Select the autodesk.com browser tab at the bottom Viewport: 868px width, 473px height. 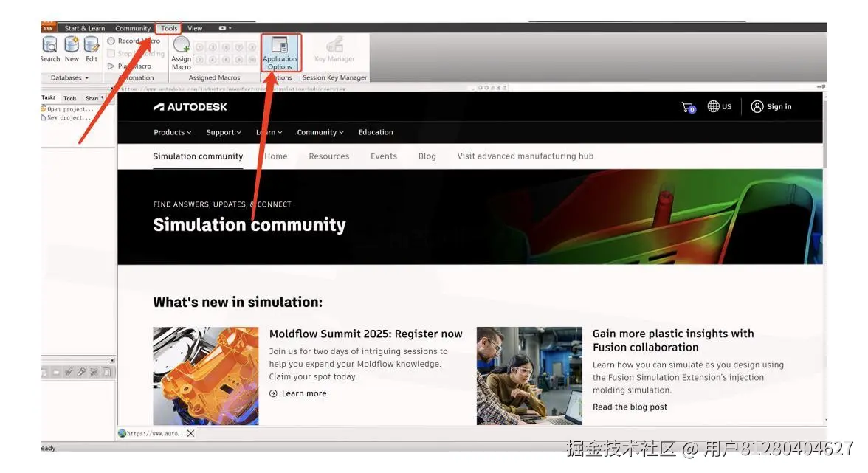tap(151, 433)
